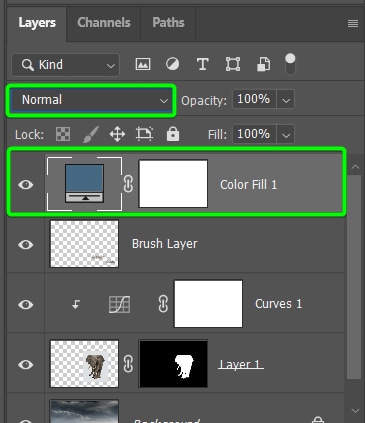Switch to the Channels tab
Screen dimensions: 365x423
pos(104,23)
